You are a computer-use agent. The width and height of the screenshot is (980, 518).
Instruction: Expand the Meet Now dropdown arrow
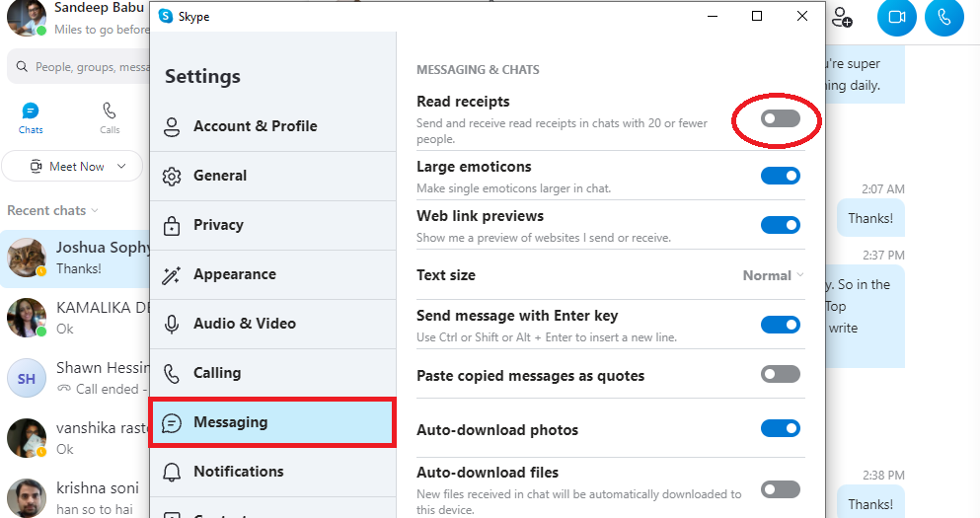122,166
